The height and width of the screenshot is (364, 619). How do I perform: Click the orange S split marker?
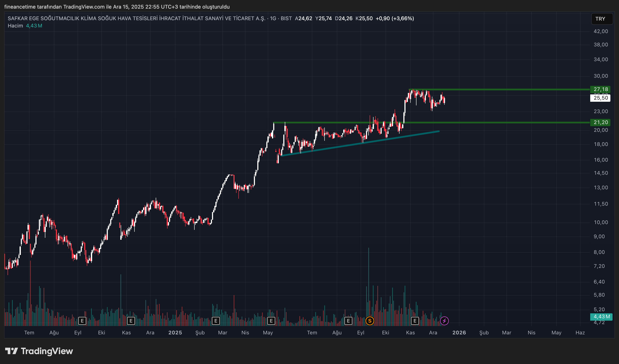click(370, 321)
